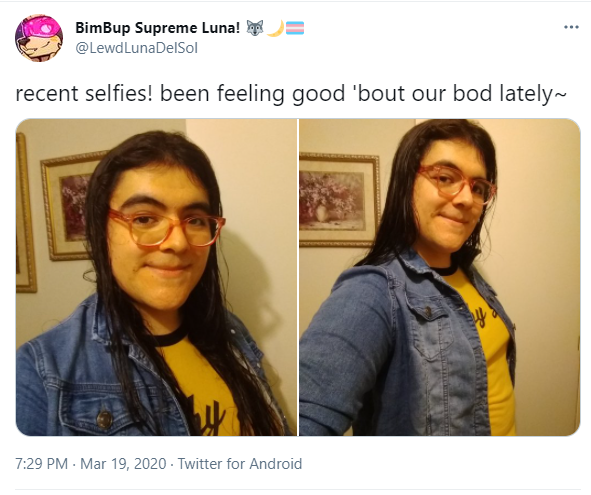The height and width of the screenshot is (495, 591).
Task: Click the cartoon profile avatar with pink hat
Action: click(x=39, y=38)
